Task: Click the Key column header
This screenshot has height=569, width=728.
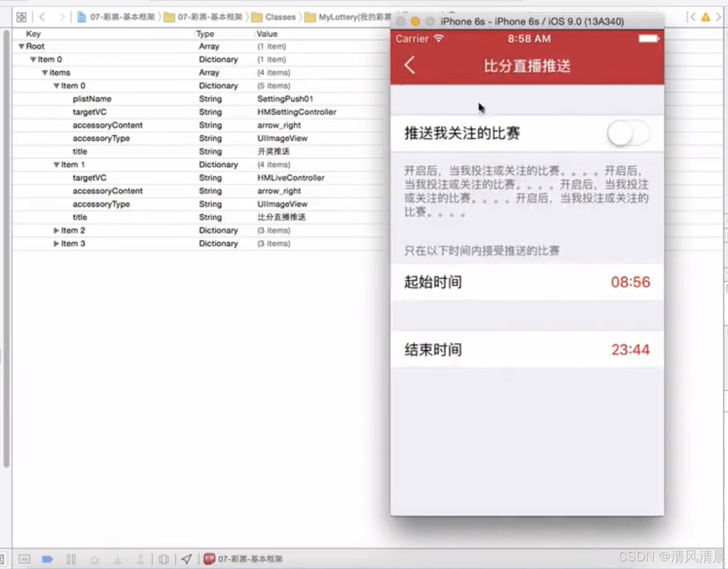Action: coord(33,34)
